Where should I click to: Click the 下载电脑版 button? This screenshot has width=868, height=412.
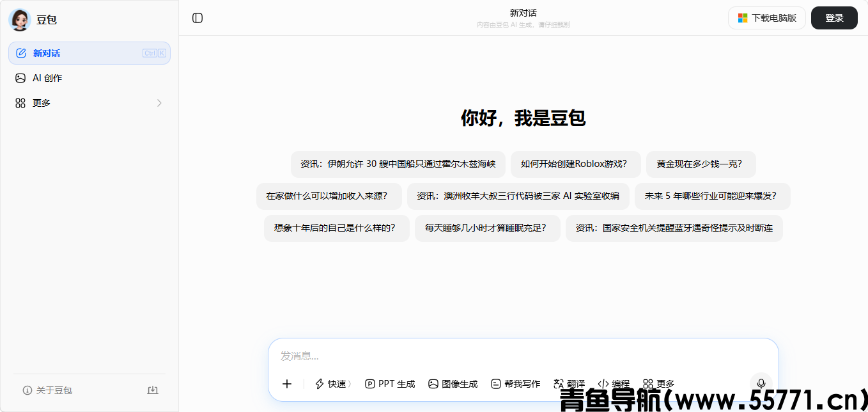tap(767, 18)
